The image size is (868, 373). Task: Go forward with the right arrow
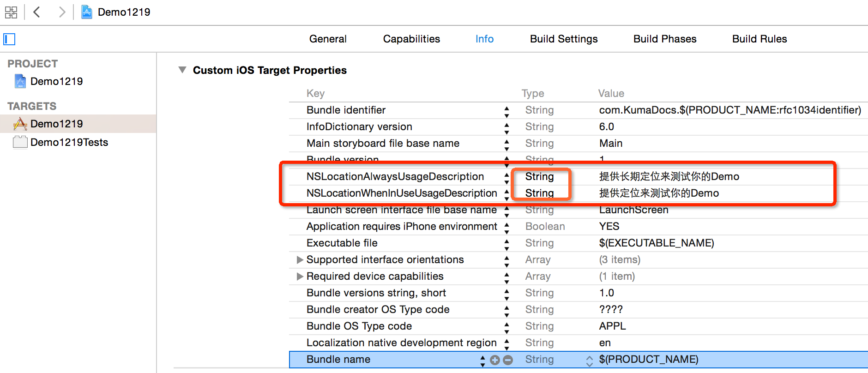pyautogui.click(x=62, y=12)
